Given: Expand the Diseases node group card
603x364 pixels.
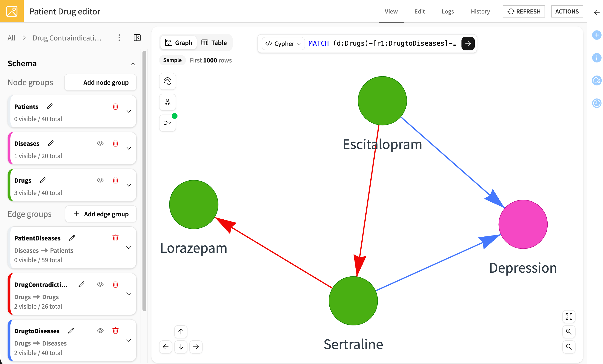Looking at the screenshot, I should 129,148.
